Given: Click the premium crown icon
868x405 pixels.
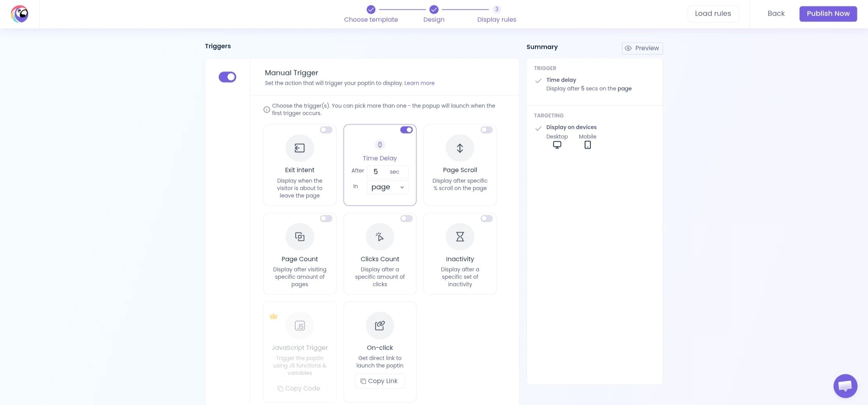Looking at the screenshot, I should click(273, 316).
